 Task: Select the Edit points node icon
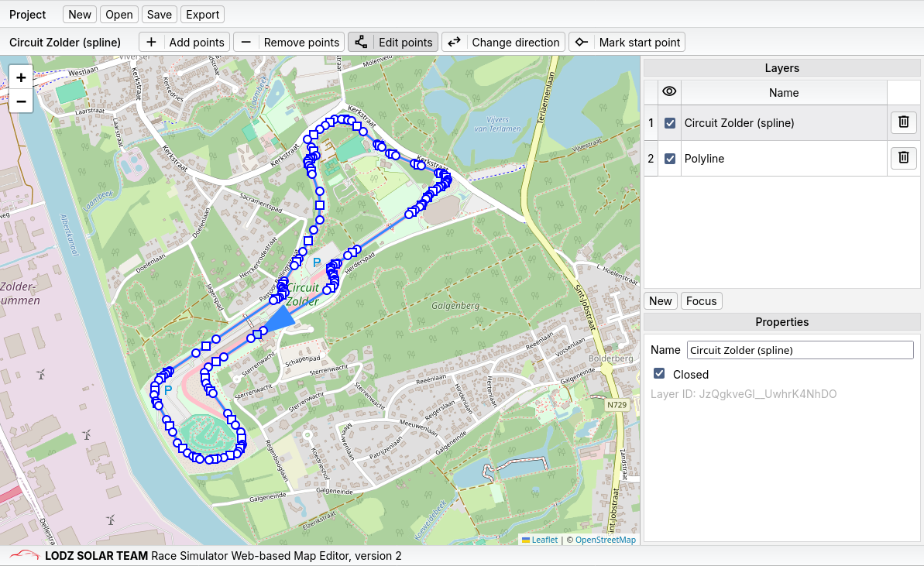pos(361,42)
